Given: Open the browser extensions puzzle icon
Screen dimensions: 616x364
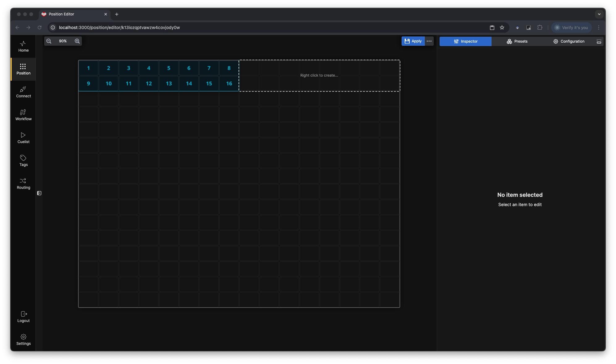Looking at the screenshot, I should coord(540,28).
